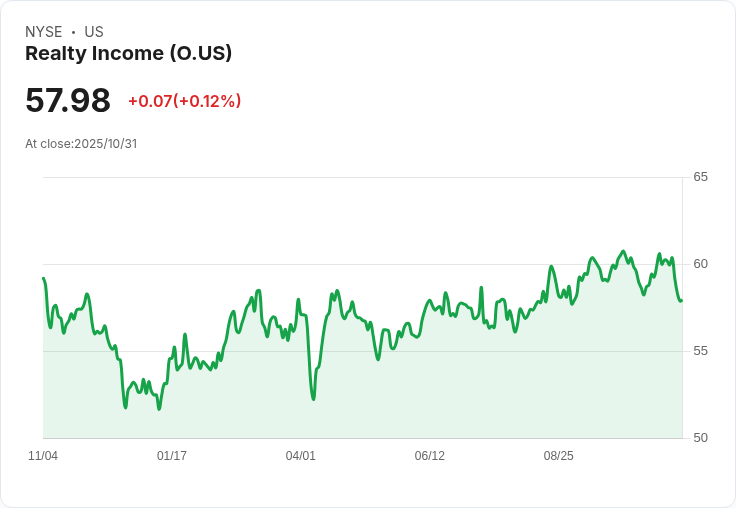The image size is (736, 508).
Task: Click the starting point of the price line
Action: pyautogui.click(x=44, y=278)
